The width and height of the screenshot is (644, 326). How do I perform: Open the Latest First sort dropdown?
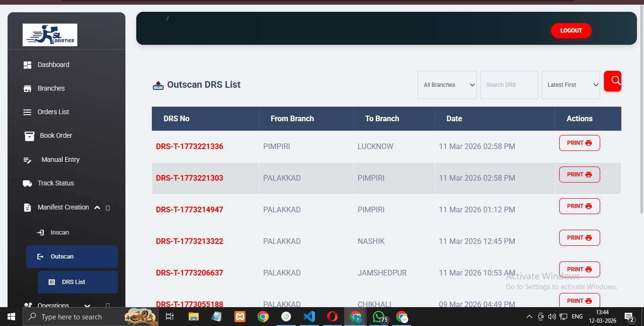570,85
